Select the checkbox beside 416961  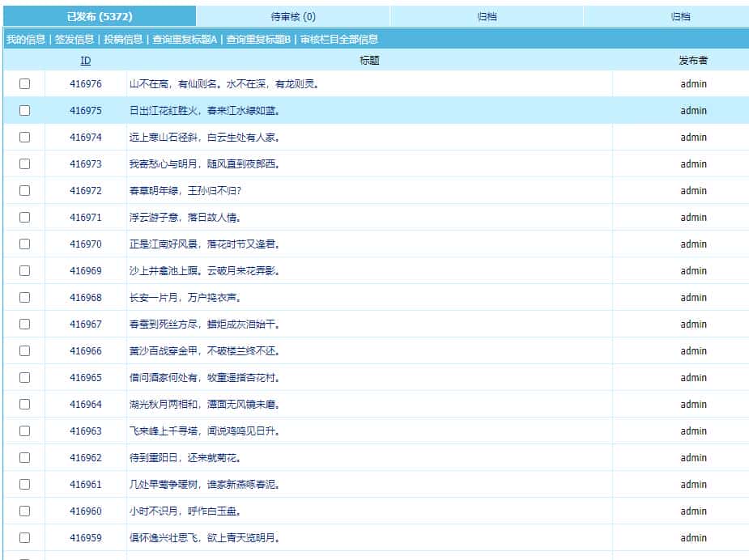click(25, 485)
